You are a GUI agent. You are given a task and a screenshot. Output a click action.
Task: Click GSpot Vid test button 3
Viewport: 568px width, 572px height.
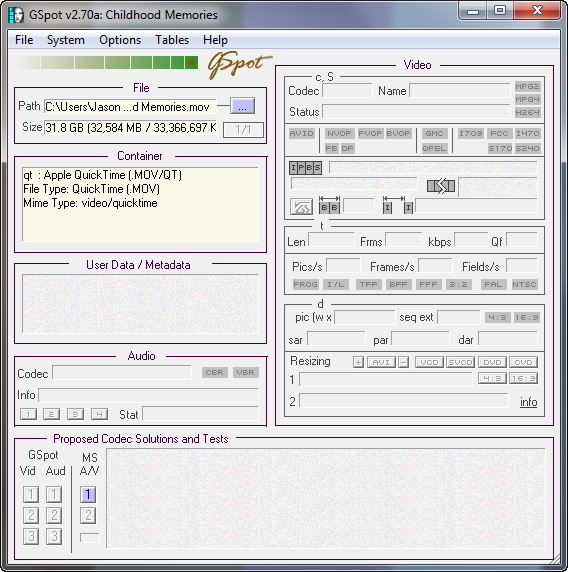pyautogui.click(x=31, y=536)
